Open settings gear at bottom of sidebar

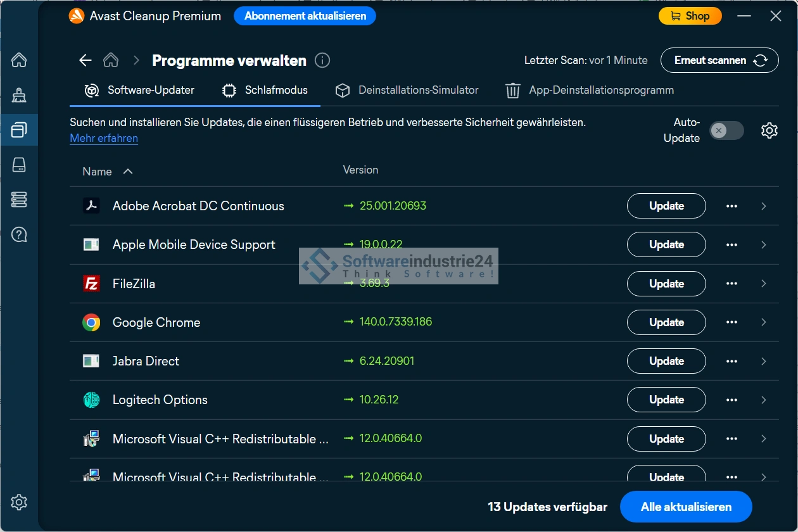tap(19, 502)
